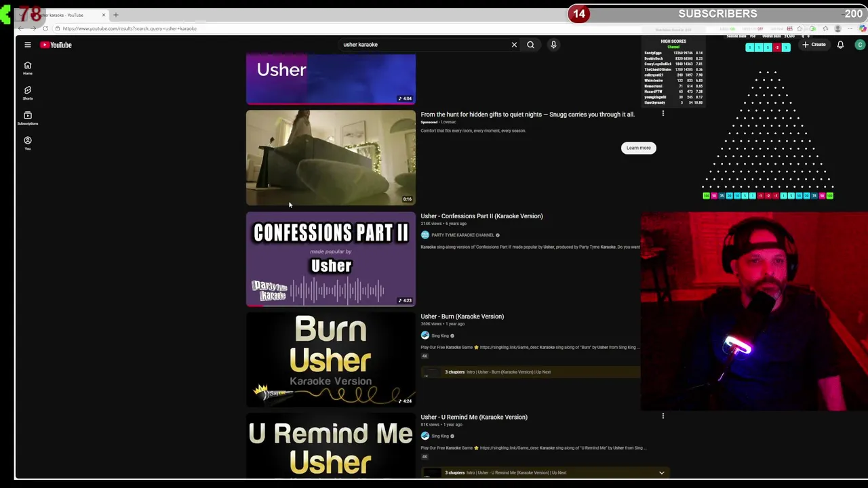Reload the page with refresh icon
This screenshot has height=488, width=868.
click(45, 28)
